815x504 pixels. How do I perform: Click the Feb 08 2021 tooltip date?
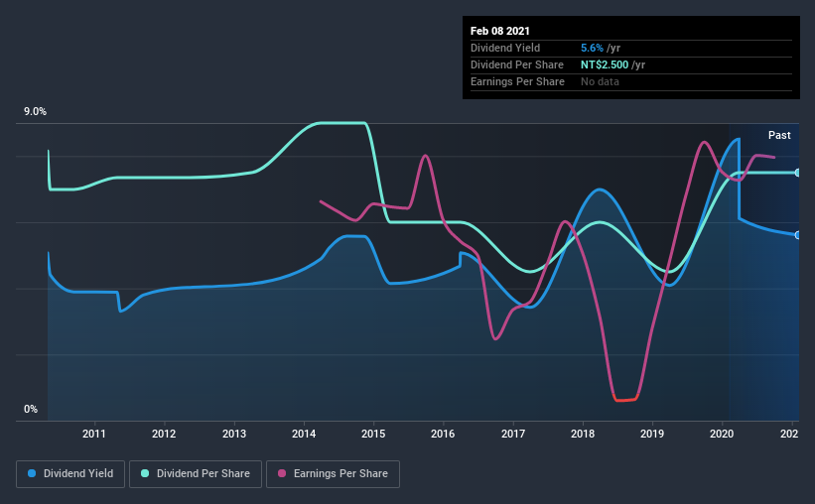click(x=500, y=31)
